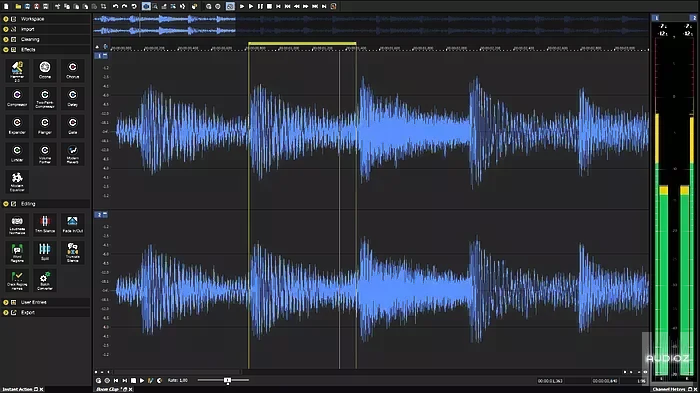
Task: Select the Magnify zoom tool in toolbar
Action: [x=155, y=6]
